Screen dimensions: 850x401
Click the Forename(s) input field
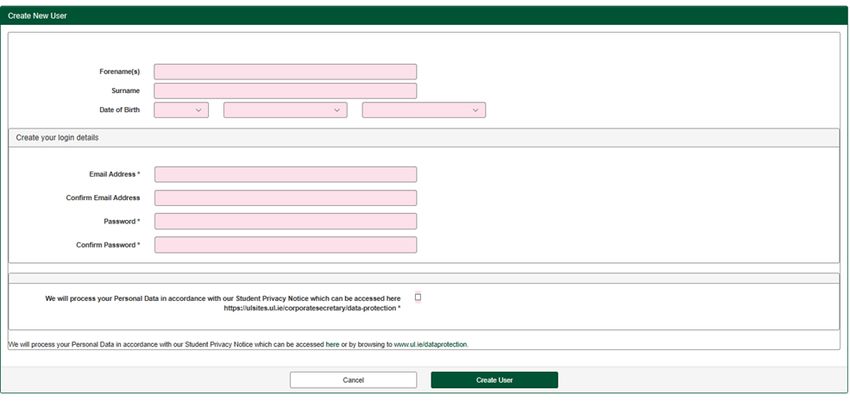click(285, 72)
